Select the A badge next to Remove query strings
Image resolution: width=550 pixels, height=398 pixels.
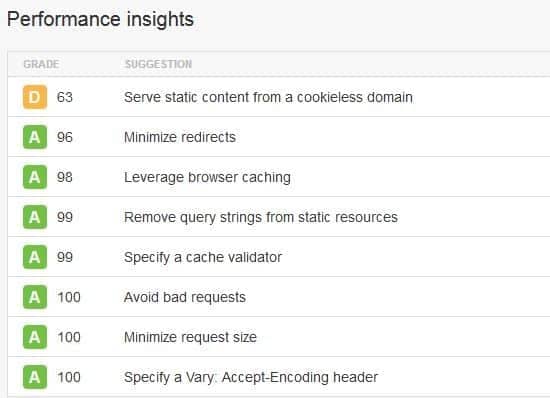click(35, 217)
